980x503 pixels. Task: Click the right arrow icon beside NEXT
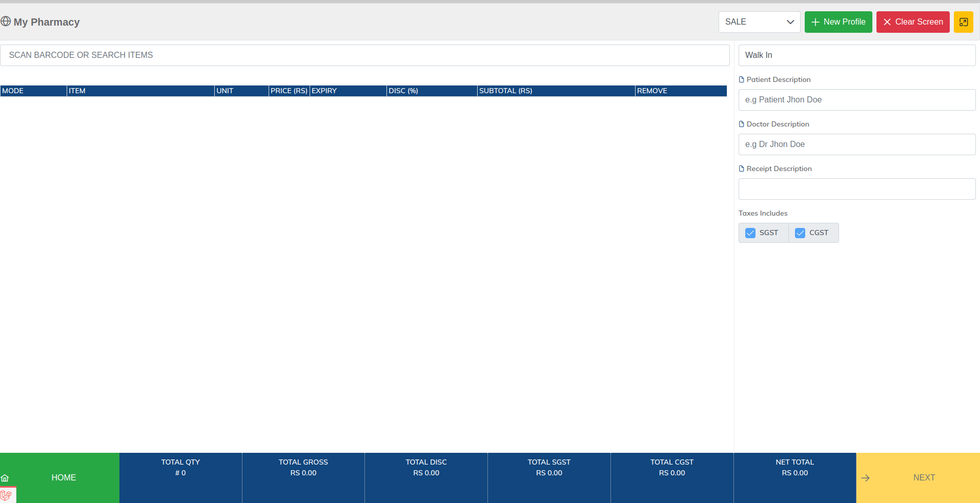[866, 478]
